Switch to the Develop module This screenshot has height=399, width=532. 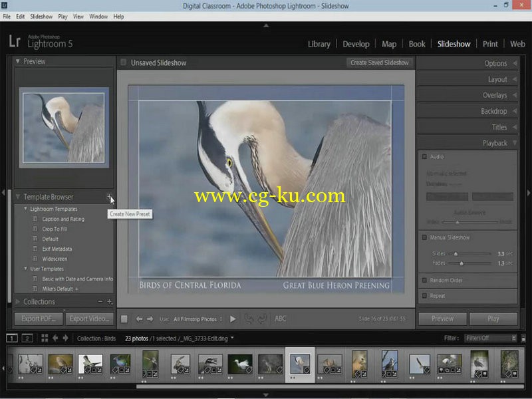pos(356,44)
